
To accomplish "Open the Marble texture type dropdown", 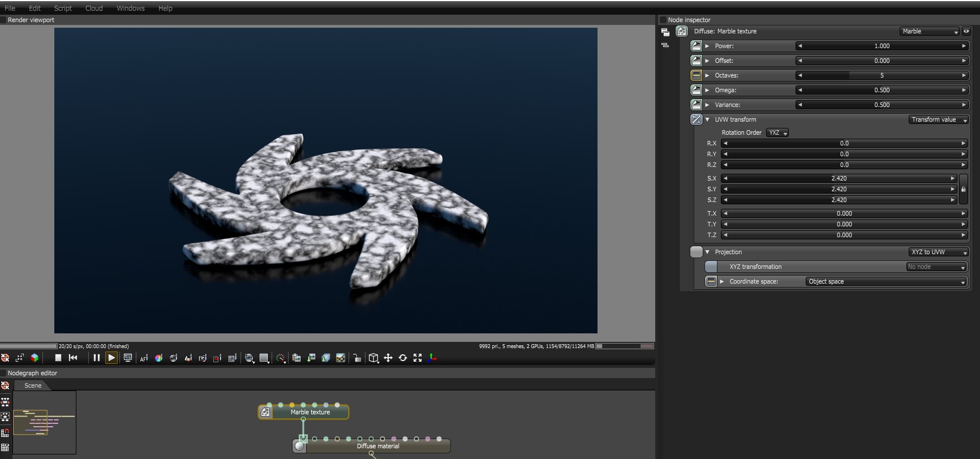I will tap(930, 31).
